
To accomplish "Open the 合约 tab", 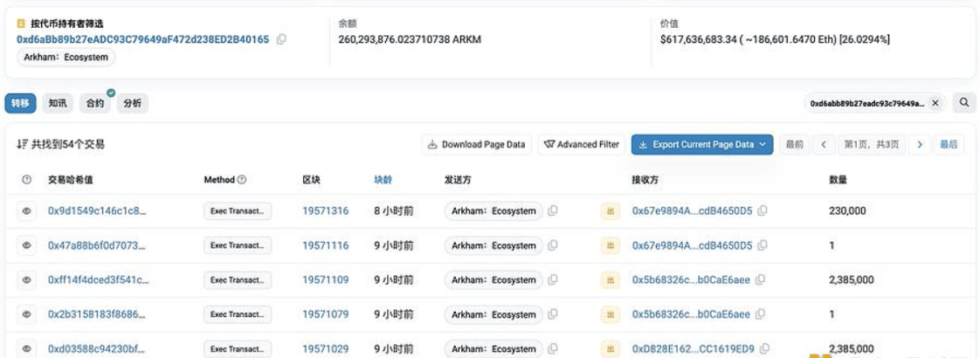I will (x=95, y=103).
